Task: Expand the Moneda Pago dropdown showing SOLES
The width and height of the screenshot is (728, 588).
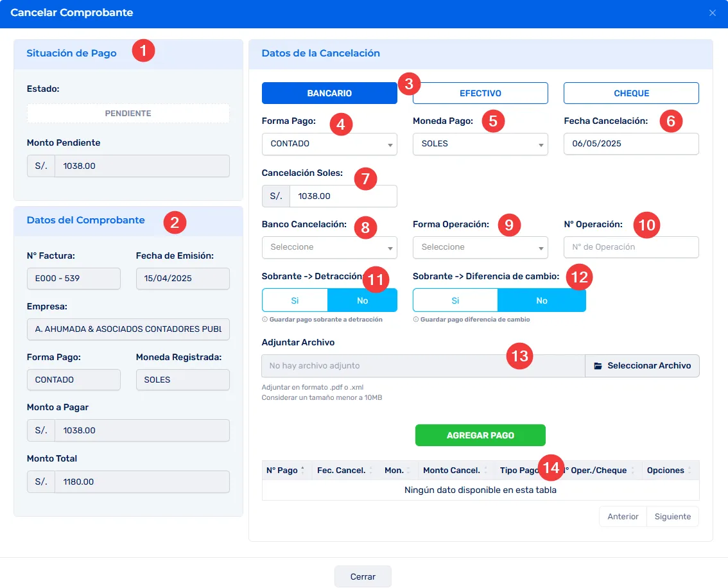Action: coord(480,144)
